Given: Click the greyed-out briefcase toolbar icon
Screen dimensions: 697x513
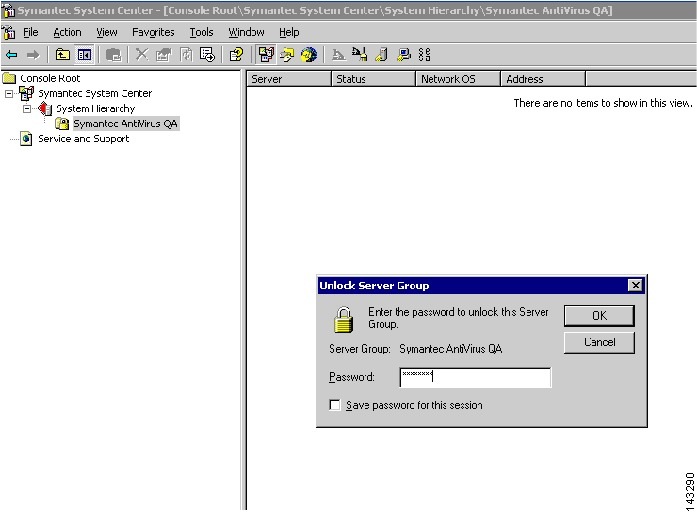Looking at the screenshot, I should coord(114,55).
